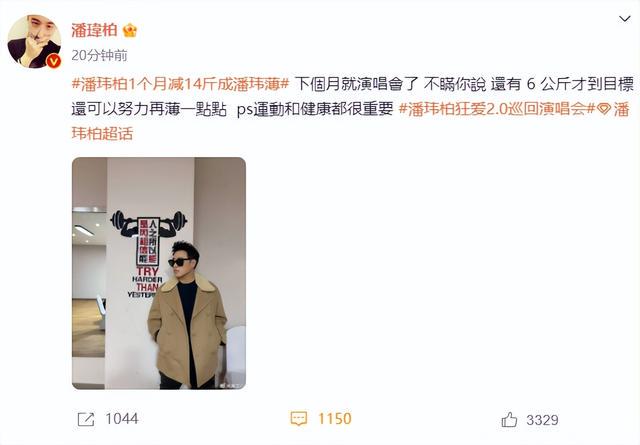This screenshot has height=445, width=640.
Task: Open the post via 20分钟前 timestamp
Action: click(x=99, y=55)
